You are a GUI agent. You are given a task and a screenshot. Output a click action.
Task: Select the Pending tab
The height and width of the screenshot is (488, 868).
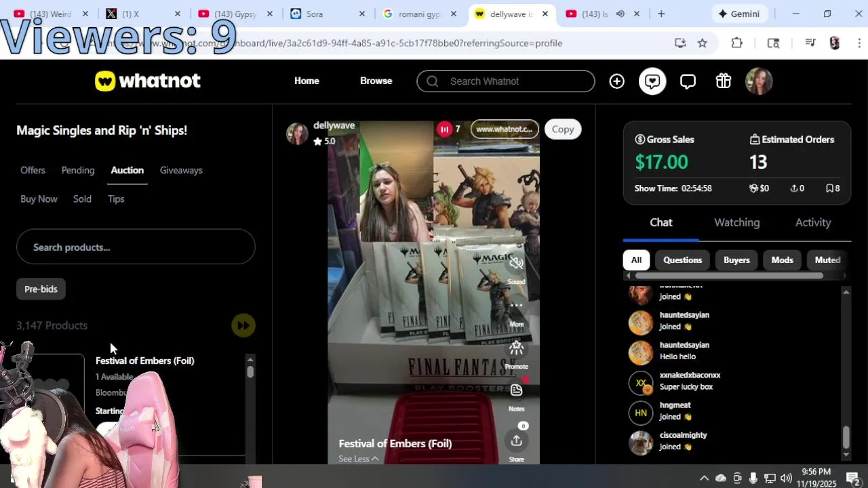tap(78, 170)
